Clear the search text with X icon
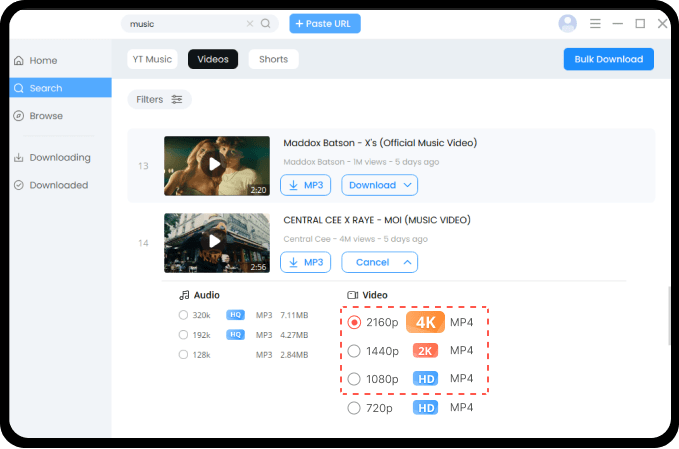 coord(250,23)
